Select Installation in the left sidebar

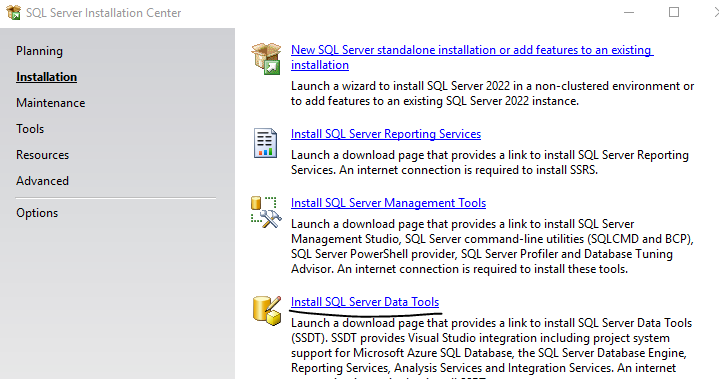[46, 77]
